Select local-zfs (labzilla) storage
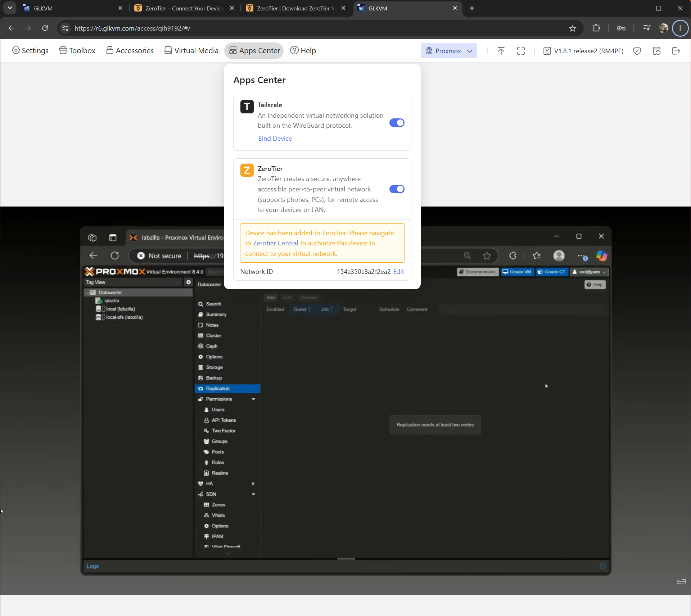 pos(124,317)
